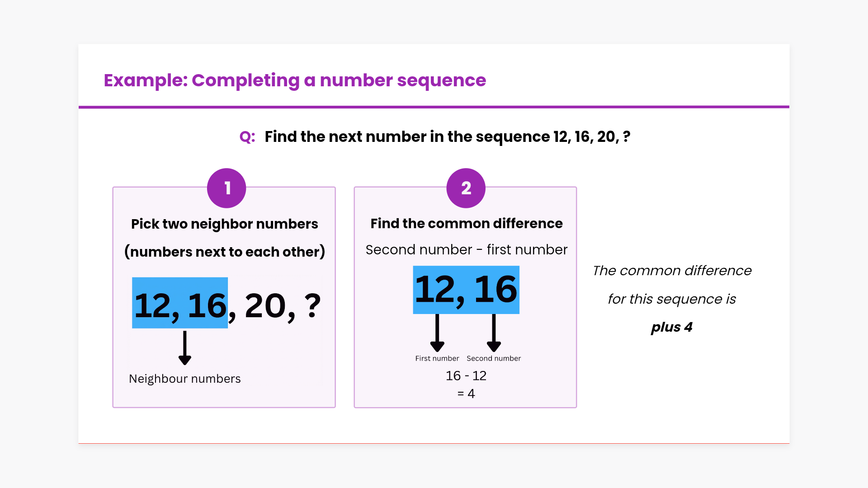
Task: Click the purple step 2 circle badge
Action: tap(466, 188)
